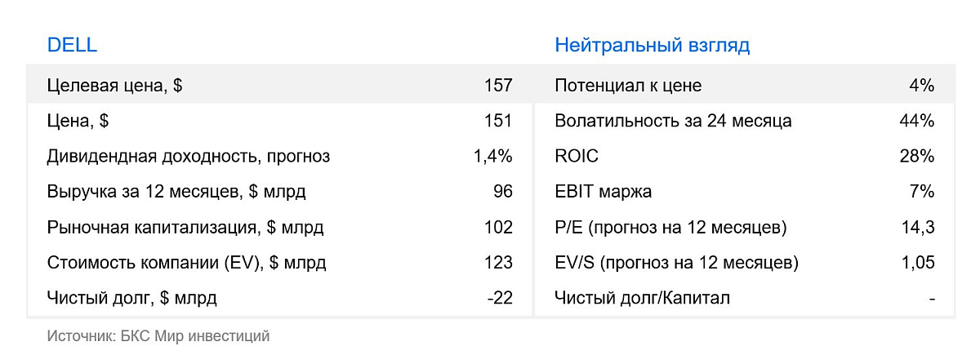Click the "Волатильность за 24 месяца" label
This screenshot has width=980, height=364.
pos(673,121)
